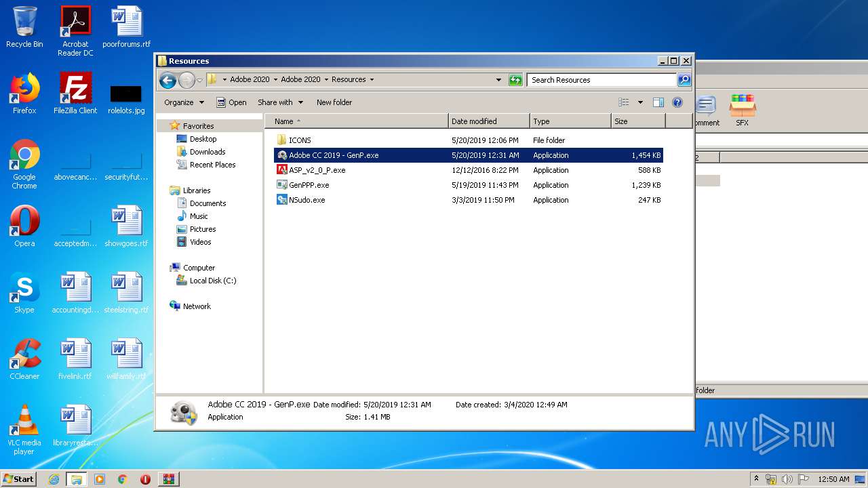Screen dimensions: 868x488
Task: Open Downloads in navigation pane
Action: (x=208, y=152)
